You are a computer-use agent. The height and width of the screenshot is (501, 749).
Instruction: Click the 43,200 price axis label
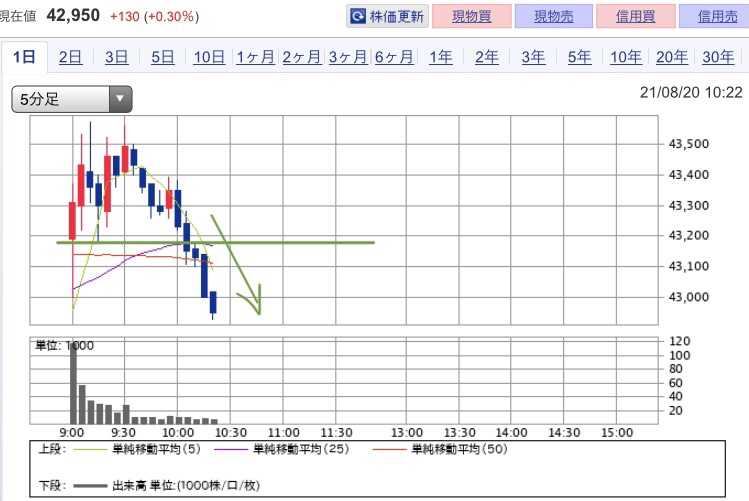pos(689,235)
